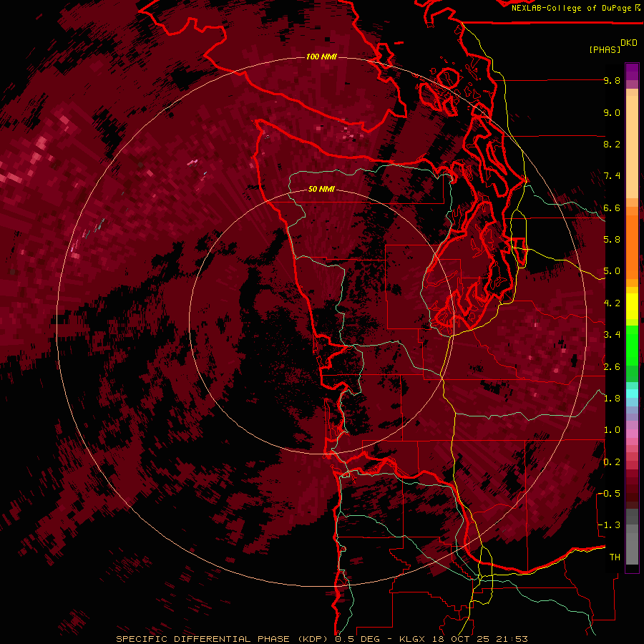Click the 4.2 color scale label
Screen dimensions: 644x644
pyautogui.click(x=612, y=303)
